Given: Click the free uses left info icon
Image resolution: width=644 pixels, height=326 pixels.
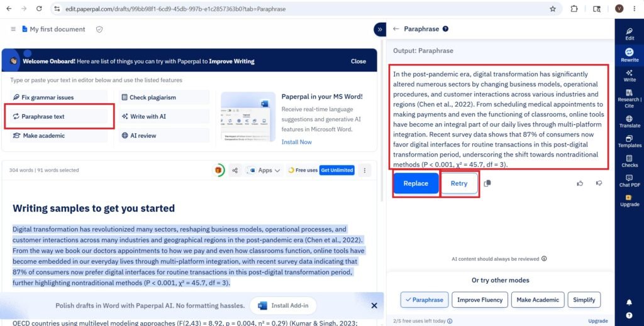Looking at the screenshot, I should [450, 321].
